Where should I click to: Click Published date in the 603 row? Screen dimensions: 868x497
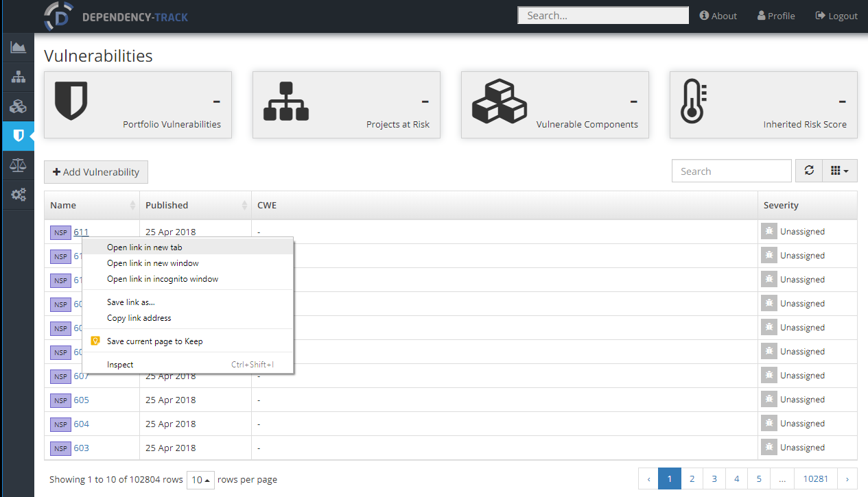[170, 448]
